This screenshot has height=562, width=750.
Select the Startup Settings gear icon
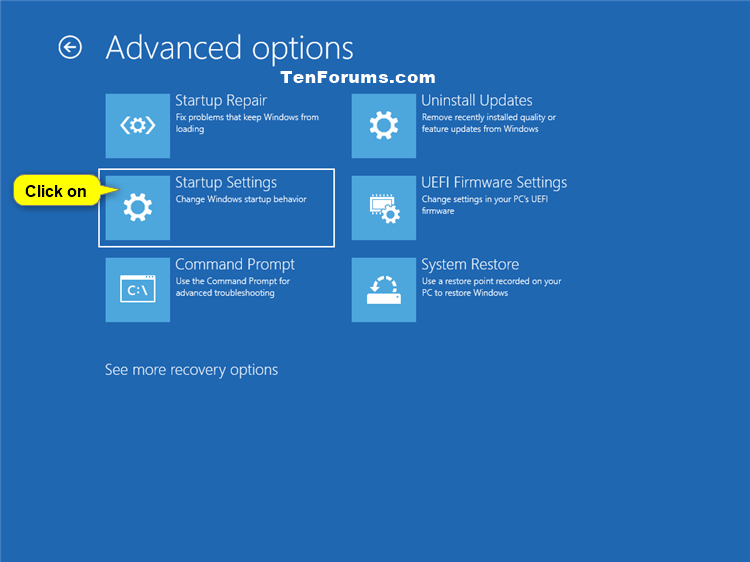(x=138, y=208)
